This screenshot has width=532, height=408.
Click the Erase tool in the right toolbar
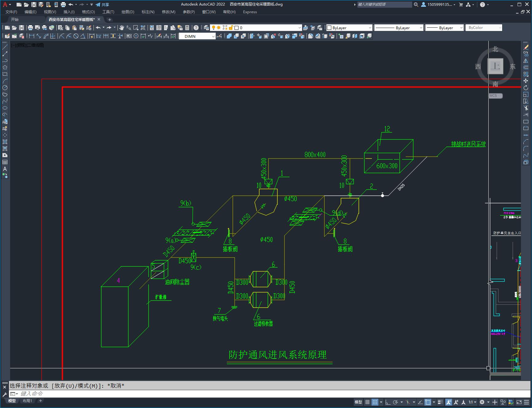point(526,47)
